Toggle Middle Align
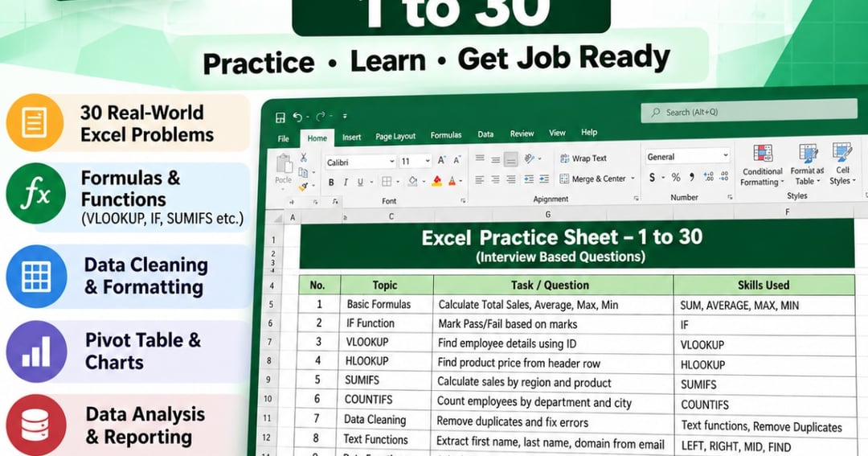The height and width of the screenshot is (456, 868). click(x=495, y=159)
